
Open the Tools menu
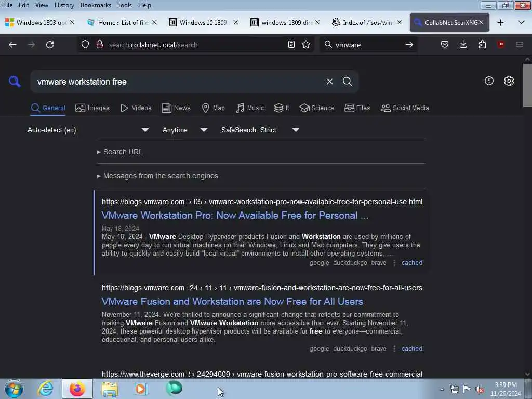[125, 5]
